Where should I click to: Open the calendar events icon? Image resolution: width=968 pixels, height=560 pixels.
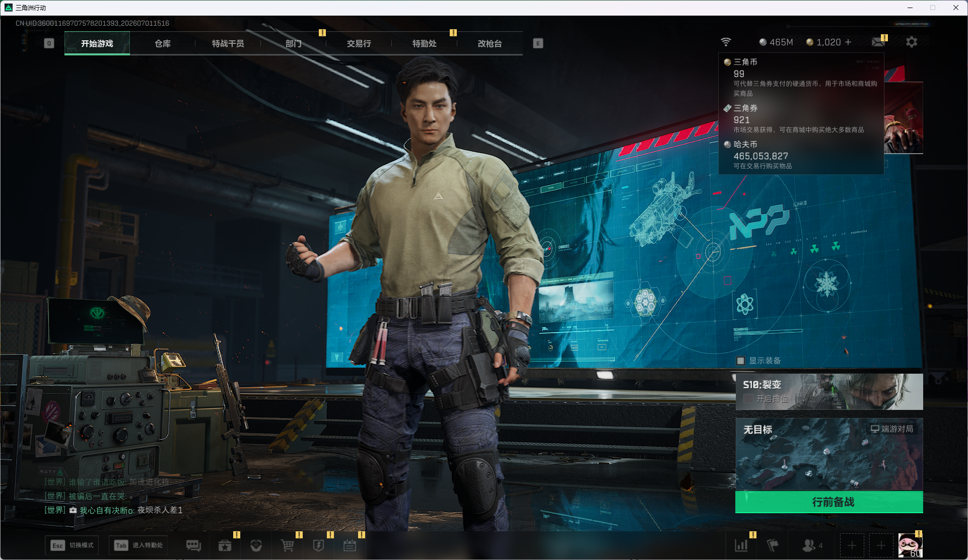pyautogui.click(x=350, y=545)
